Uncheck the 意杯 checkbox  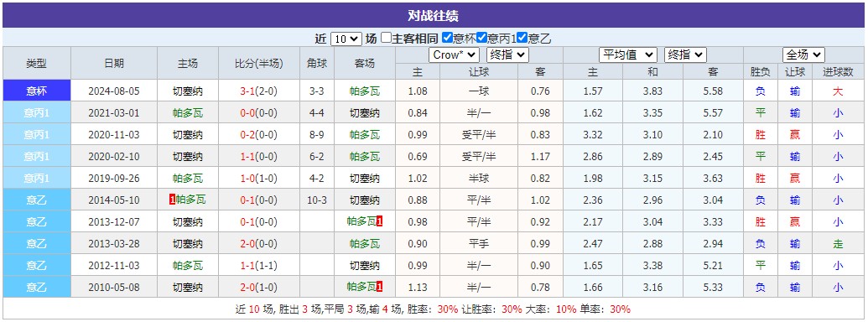click(447, 39)
